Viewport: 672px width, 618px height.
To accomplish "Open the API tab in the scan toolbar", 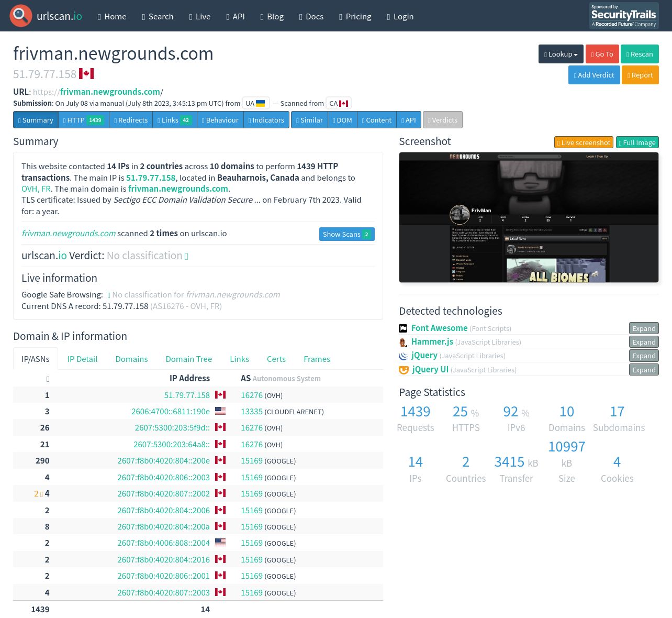I will [x=408, y=120].
